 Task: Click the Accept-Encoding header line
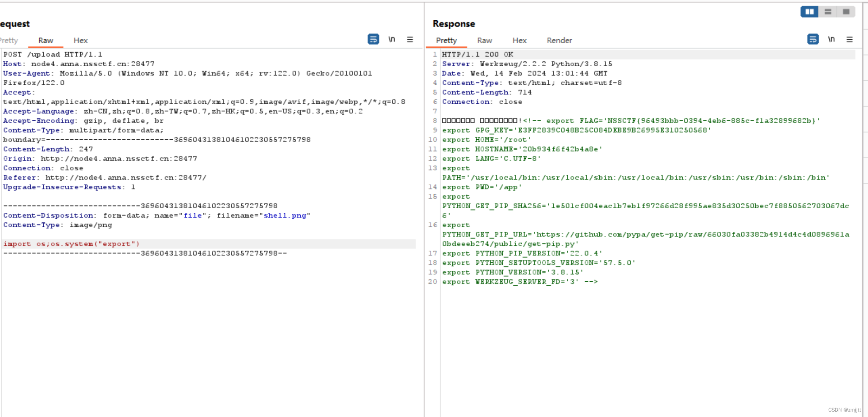tap(83, 121)
